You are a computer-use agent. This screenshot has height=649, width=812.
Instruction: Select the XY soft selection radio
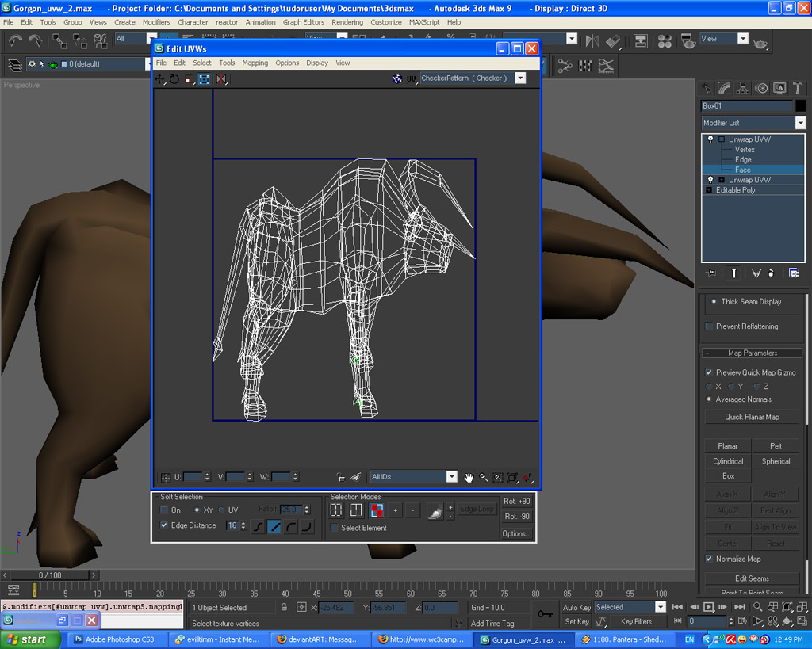coord(197,510)
